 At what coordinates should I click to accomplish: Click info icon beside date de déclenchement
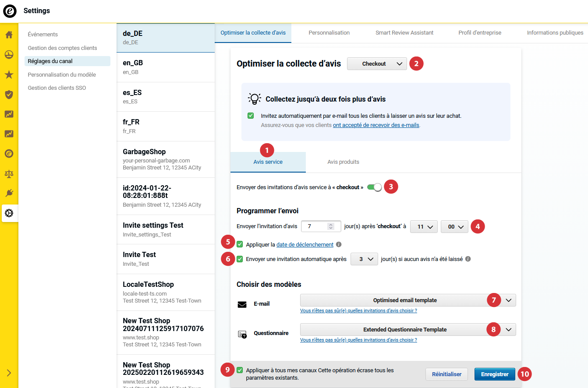tap(339, 245)
